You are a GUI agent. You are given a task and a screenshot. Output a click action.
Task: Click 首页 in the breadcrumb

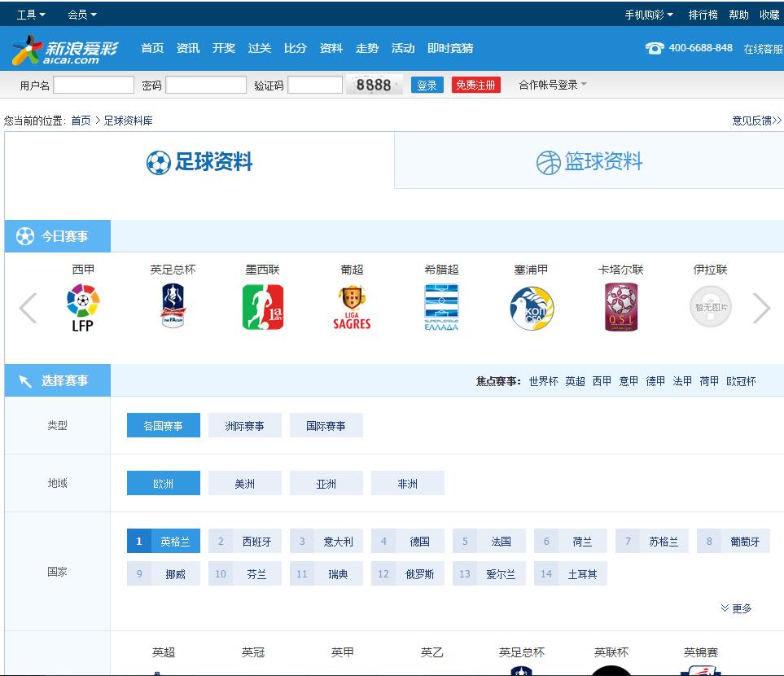tap(81, 120)
